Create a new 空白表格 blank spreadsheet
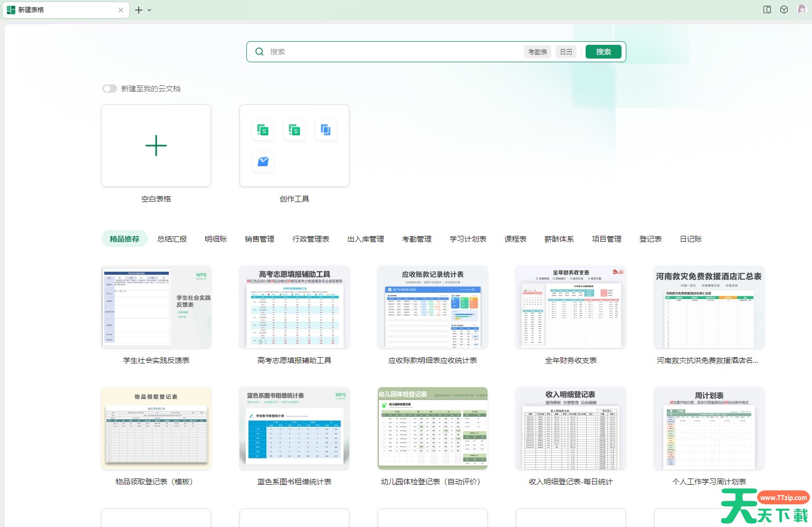Image resolution: width=812 pixels, height=527 pixels. point(156,146)
